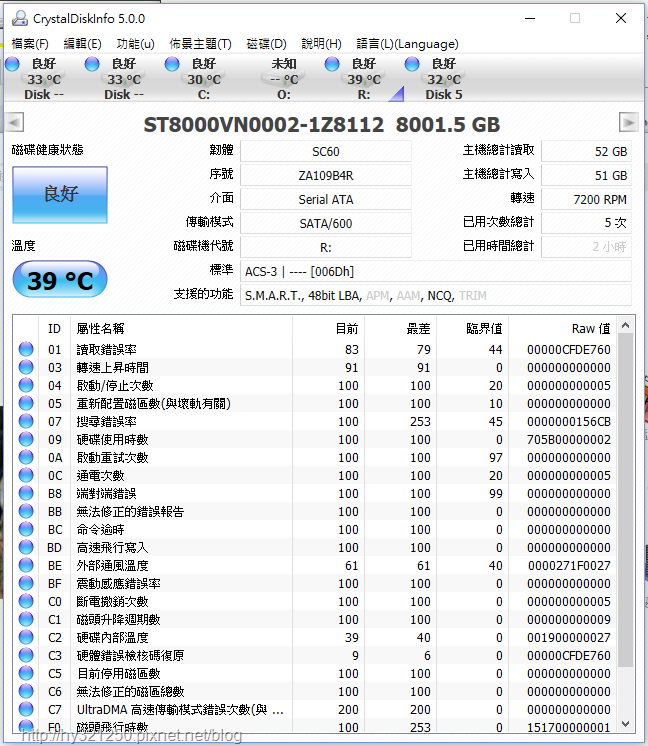Click the firmware field showing SC60
Viewport: 648px width, 746px height.
pos(326,152)
